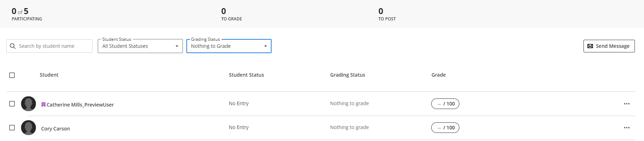Focus the Search by student name field

pyautogui.click(x=53, y=46)
